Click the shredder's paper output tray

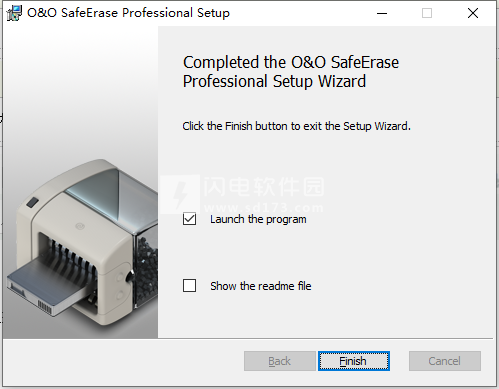pyautogui.click(x=47, y=286)
